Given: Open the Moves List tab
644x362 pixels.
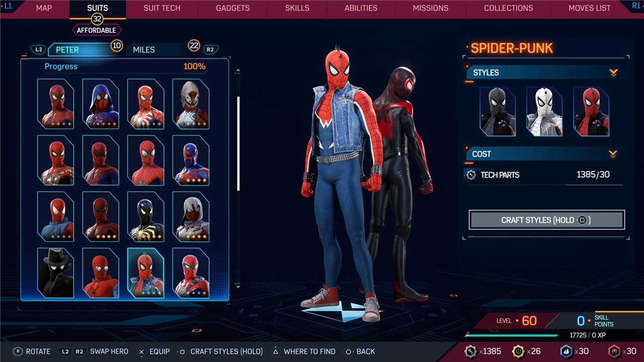Looking at the screenshot, I should tap(589, 8).
